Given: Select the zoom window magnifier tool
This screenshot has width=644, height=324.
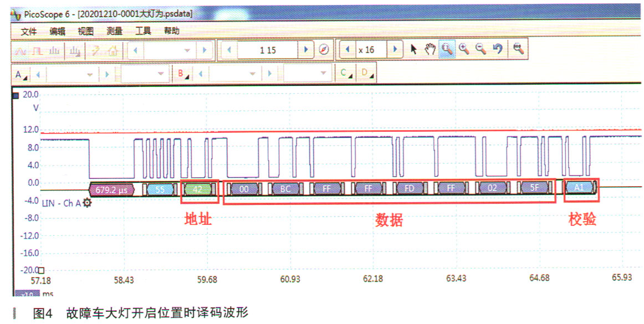Looking at the screenshot, I should (x=447, y=50).
